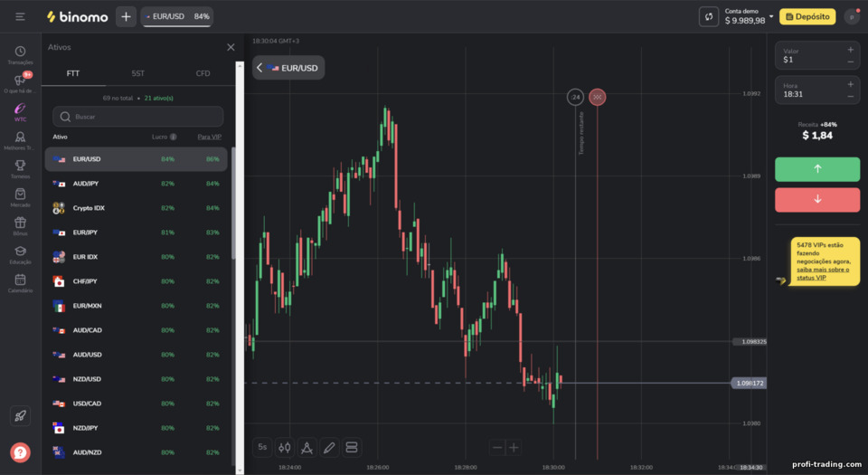Switch to the CFD tab
The width and height of the screenshot is (868, 475).
click(203, 73)
